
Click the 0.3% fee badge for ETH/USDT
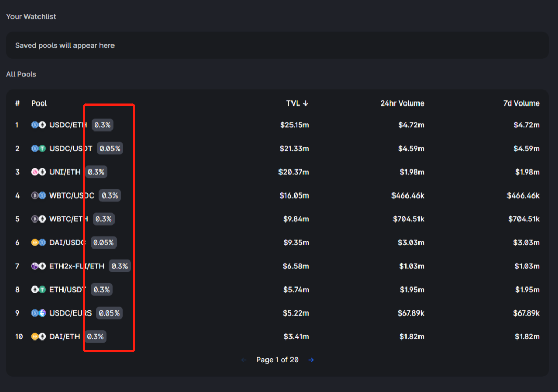tap(102, 290)
